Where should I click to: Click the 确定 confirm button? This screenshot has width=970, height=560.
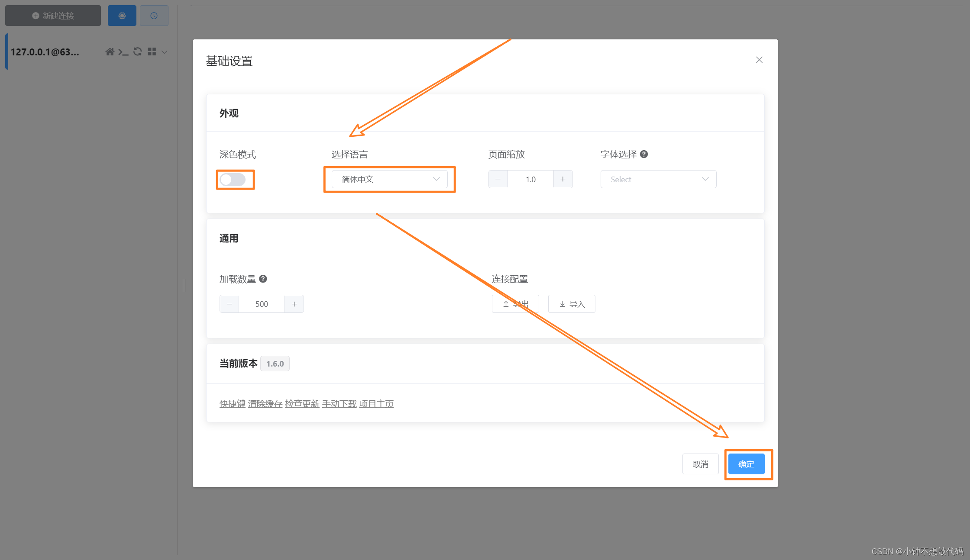[x=746, y=464]
